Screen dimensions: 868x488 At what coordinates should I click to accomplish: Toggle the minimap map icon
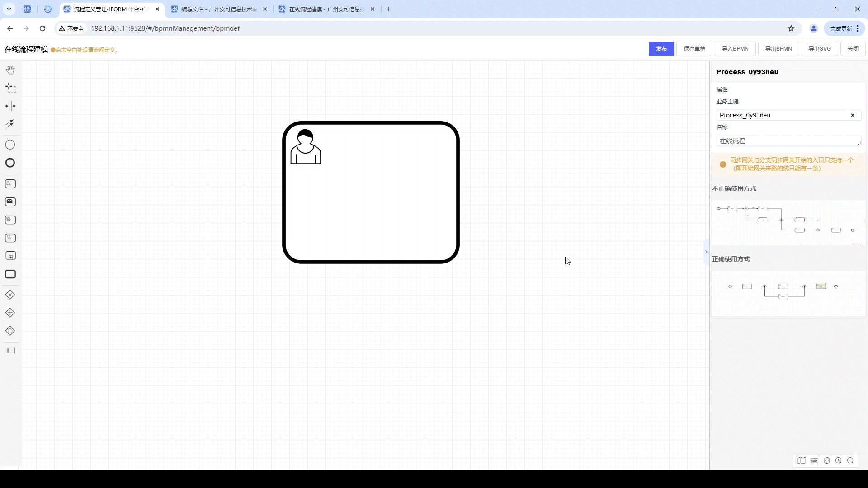click(802, 460)
